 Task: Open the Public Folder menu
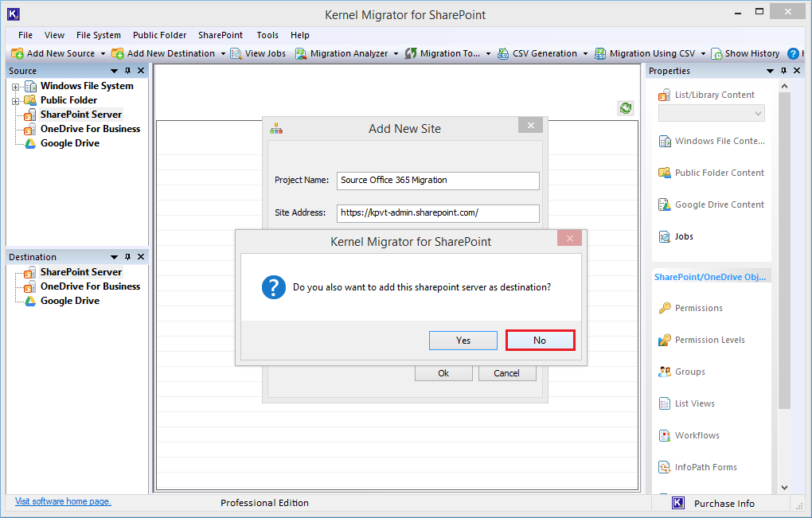point(159,35)
